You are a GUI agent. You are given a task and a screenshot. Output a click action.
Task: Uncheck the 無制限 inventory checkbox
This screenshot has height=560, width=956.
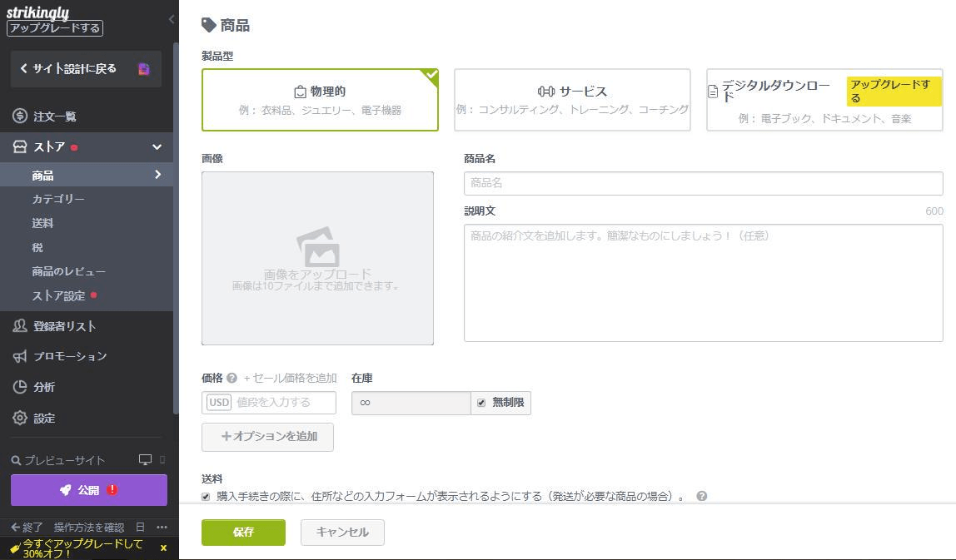[x=481, y=402]
